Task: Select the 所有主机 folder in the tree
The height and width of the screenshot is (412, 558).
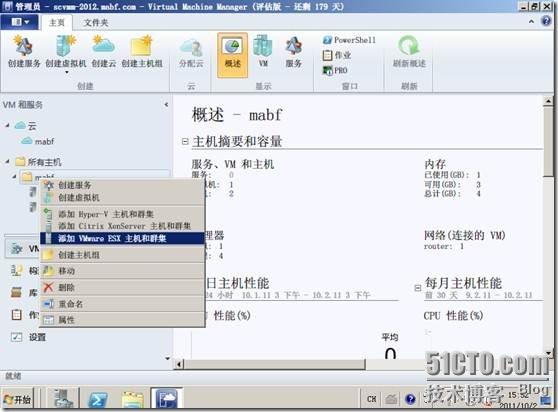Action: (39, 162)
